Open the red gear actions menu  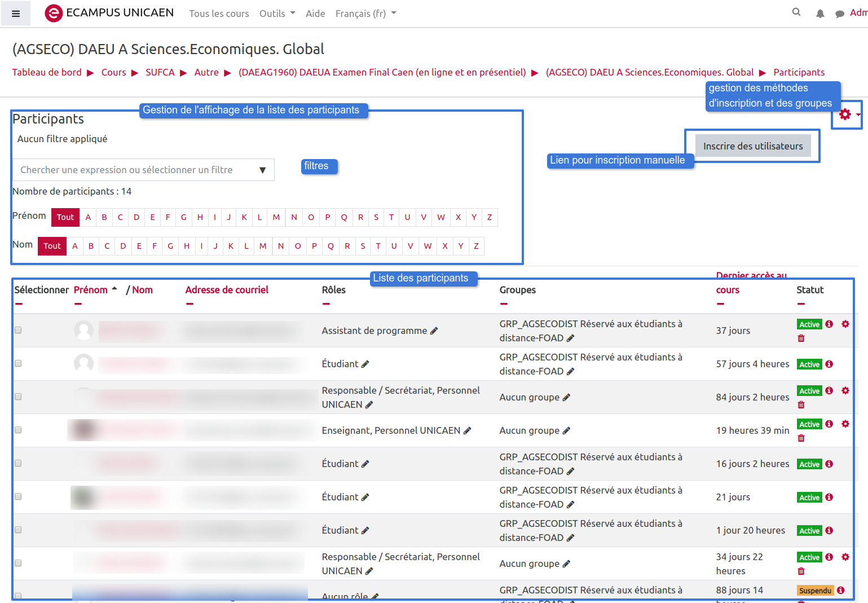tap(847, 115)
